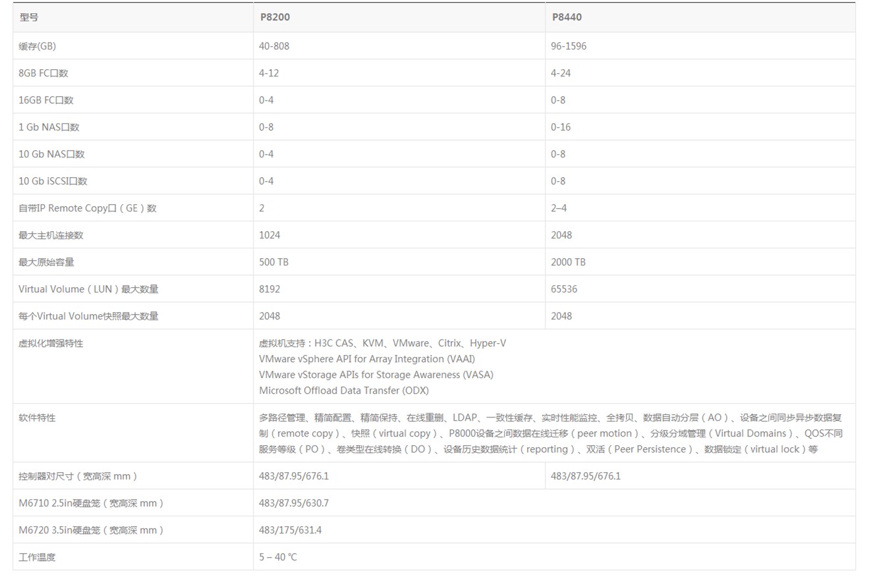Screen dimensions: 875x588
Task: Select the 8GB FC口数 row label
Action: click(x=43, y=73)
